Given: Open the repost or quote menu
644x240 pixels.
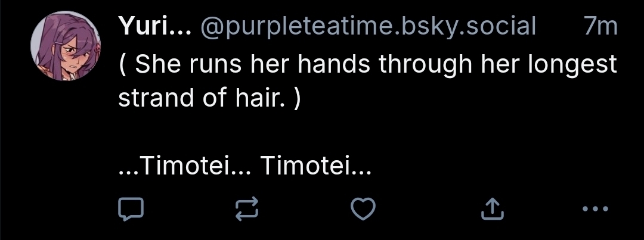Looking at the screenshot, I should (x=247, y=208).
